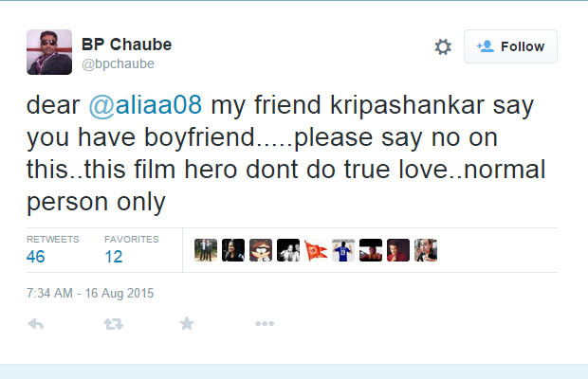This screenshot has height=379, width=588.
Task: Click the person-in-red-shirt avatar
Action: pos(398,249)
